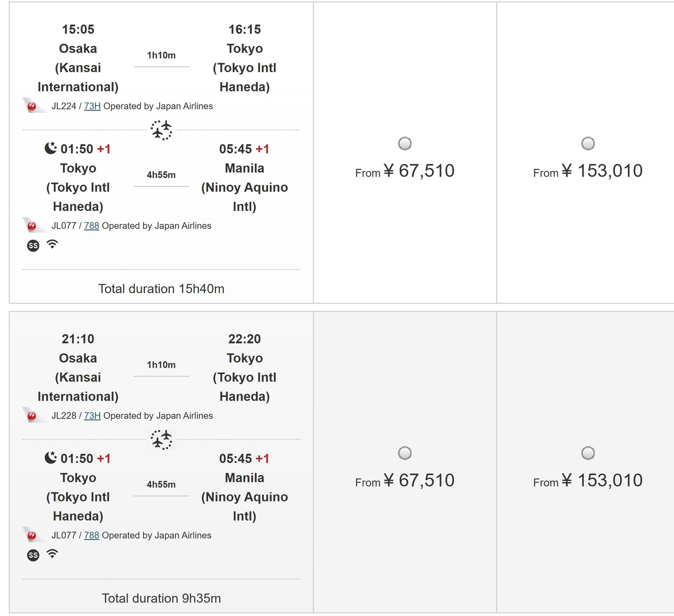Click the SS icon under the JL077 flight
The width and height of the screenshot is (674, 616).
(33, 245)
